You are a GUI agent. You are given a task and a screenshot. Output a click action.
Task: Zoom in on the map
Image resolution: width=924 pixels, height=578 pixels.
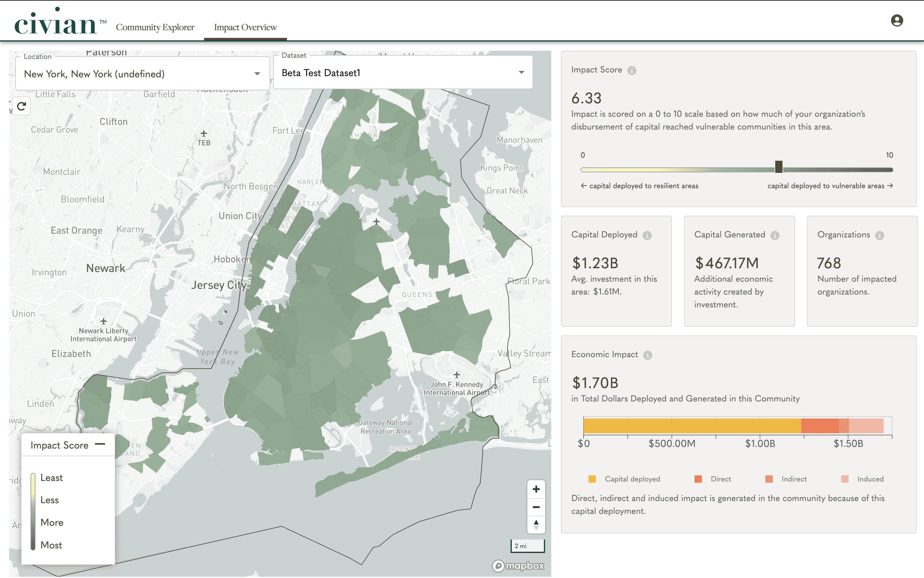(536, 489)
